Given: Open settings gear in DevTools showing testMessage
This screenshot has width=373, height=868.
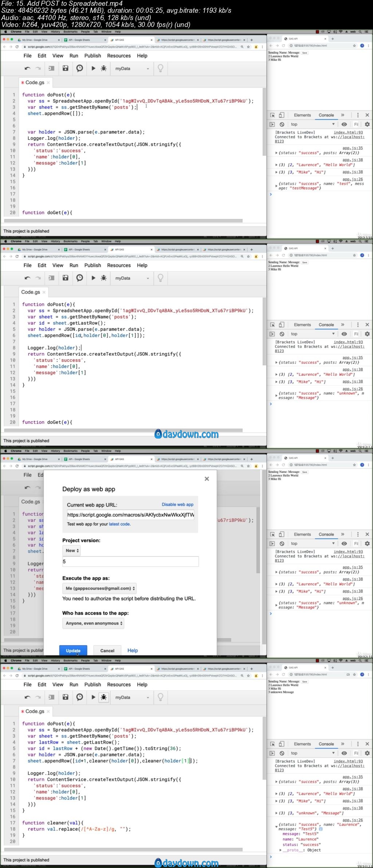Looking at the screenshot, I should 367,124.
